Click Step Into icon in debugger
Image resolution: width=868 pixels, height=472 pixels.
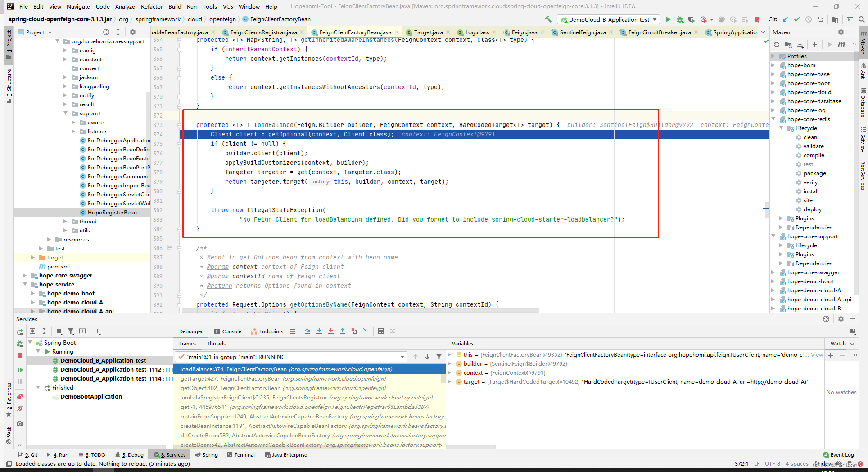319,331
